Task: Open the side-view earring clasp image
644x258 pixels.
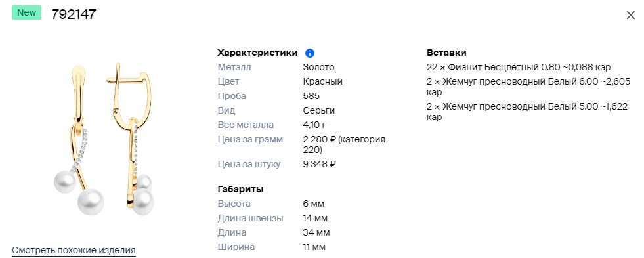Action: coord(130,139)
